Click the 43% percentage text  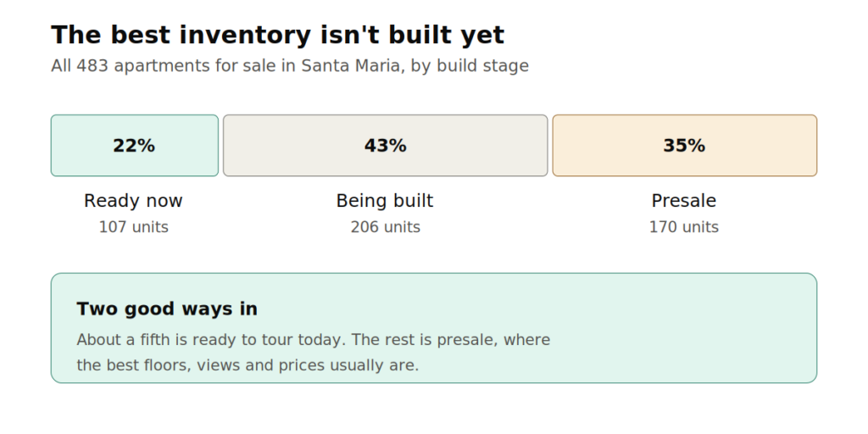pos(386,146)
